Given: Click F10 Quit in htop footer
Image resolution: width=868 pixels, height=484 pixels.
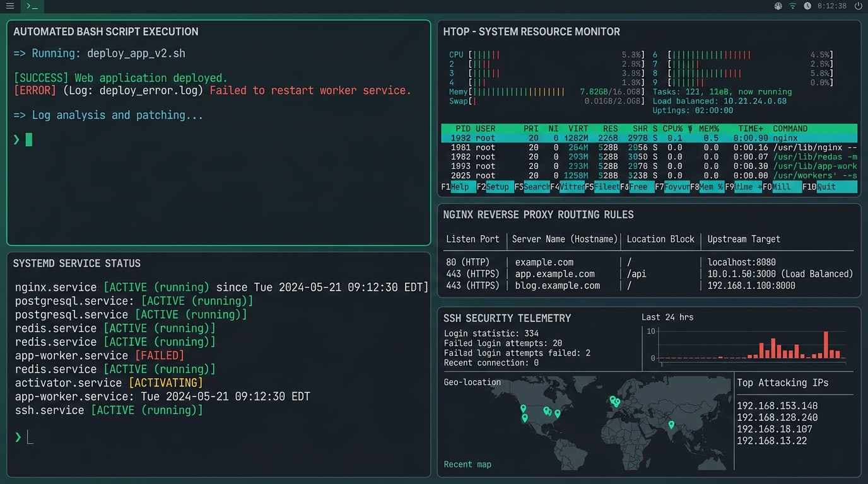Looking at the screenshot, I should 830,187.
